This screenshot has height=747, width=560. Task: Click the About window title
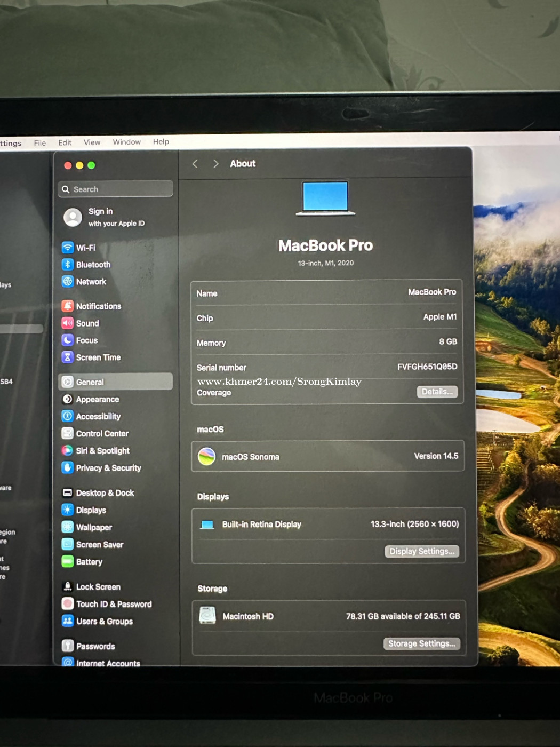243,164
